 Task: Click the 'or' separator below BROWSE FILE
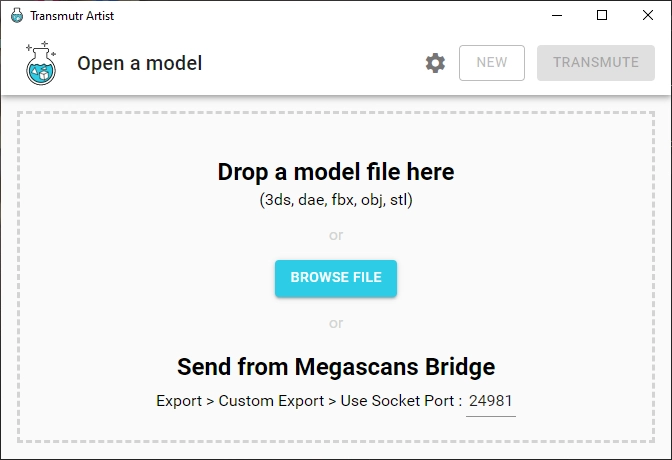coord(336,323)
